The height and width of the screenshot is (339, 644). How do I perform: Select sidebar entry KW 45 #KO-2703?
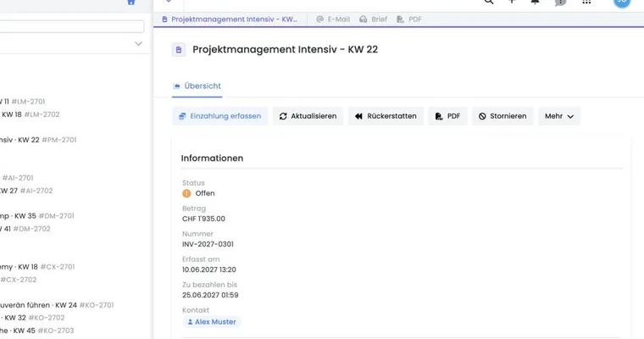click(37, 331)
